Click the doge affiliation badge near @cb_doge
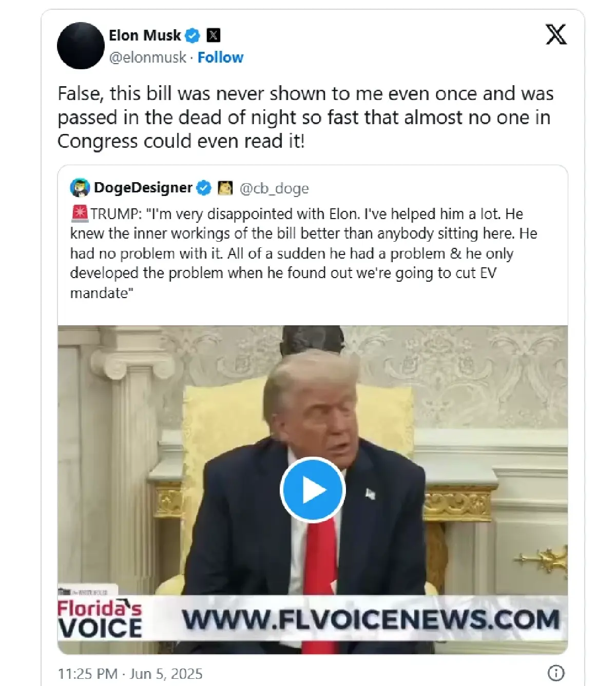Viewport: 616px width, 686px height. (225, 188)
